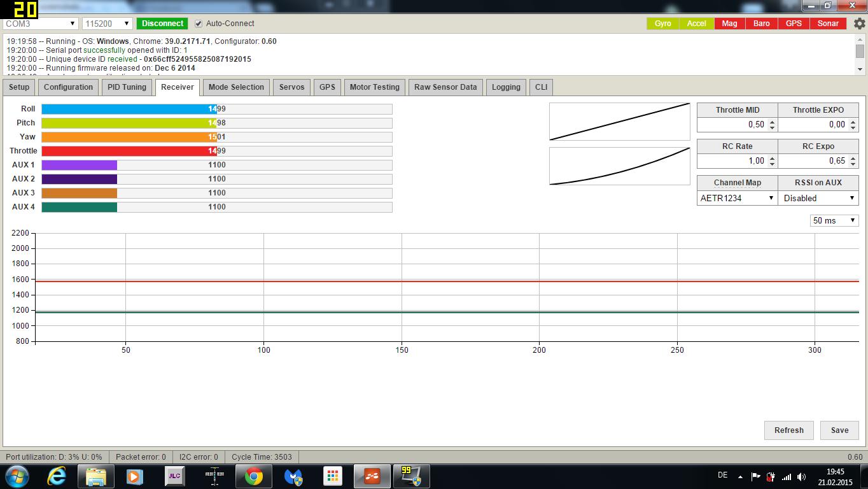Click the green Disconnect button

pyautogui.click(x=162, y=24)
